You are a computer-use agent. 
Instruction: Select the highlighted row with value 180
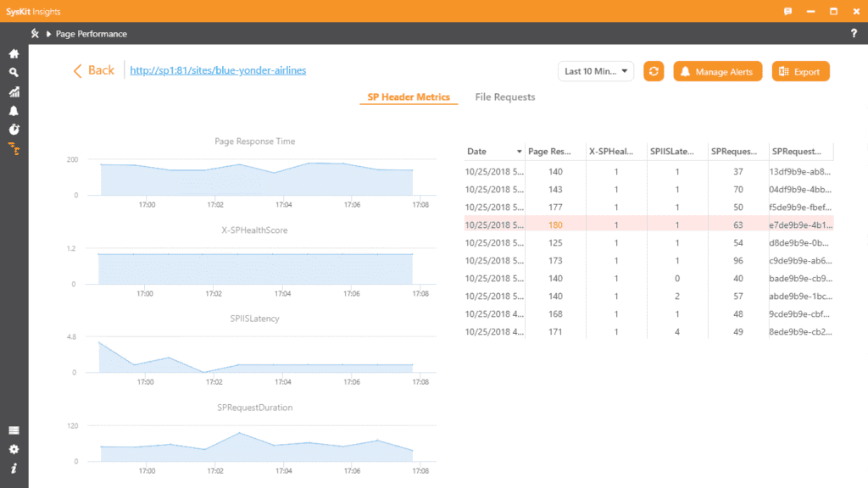click(x=648, y=225)
